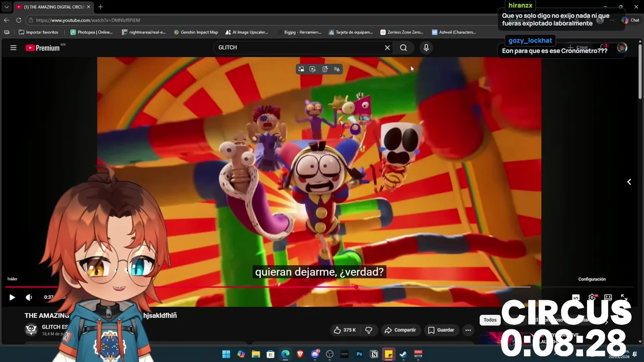Open the GLITCH channel avatar

[31, 330]
